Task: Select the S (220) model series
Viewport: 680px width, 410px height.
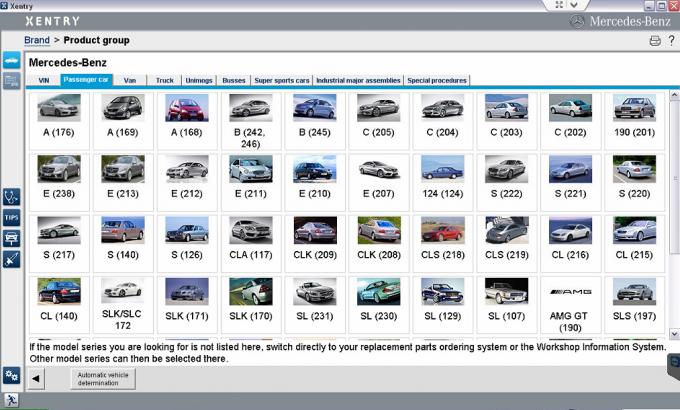Action: coord(634,182)
